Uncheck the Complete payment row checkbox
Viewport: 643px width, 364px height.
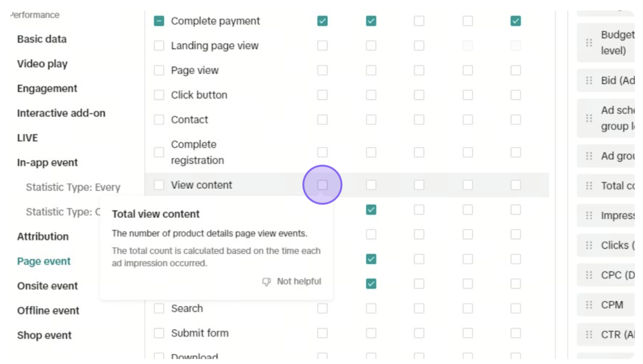[159, 21]
